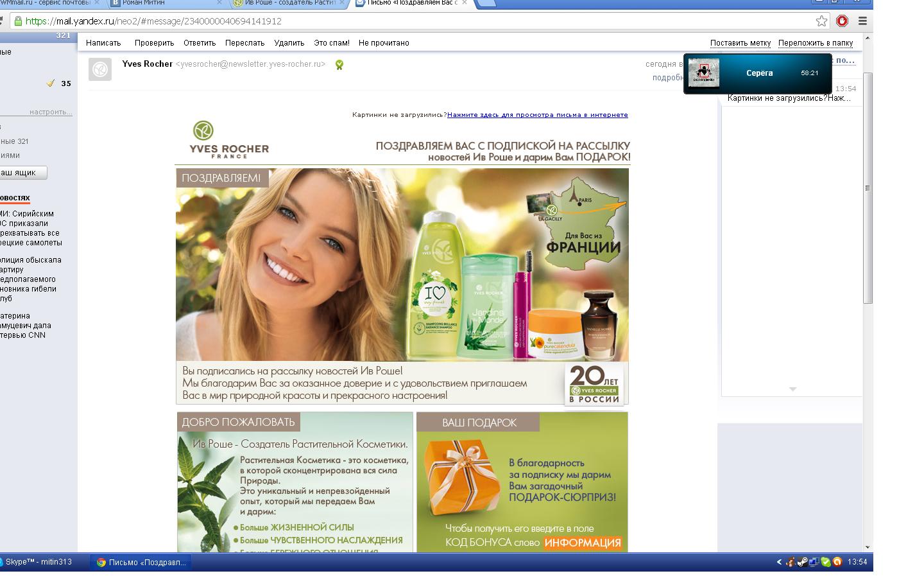Click the Yves Rocher logo in the email
This screenshot has width=924, height=578.
tap(229, 139)
